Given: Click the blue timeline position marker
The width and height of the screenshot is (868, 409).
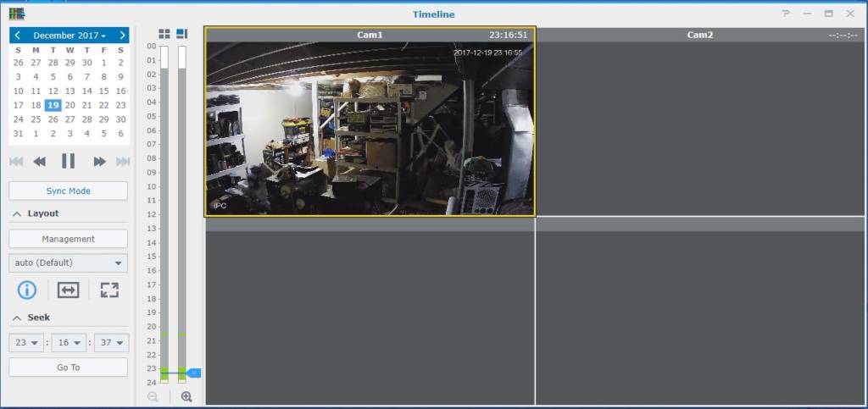Looking at the screenshot, I should point(194,373).
